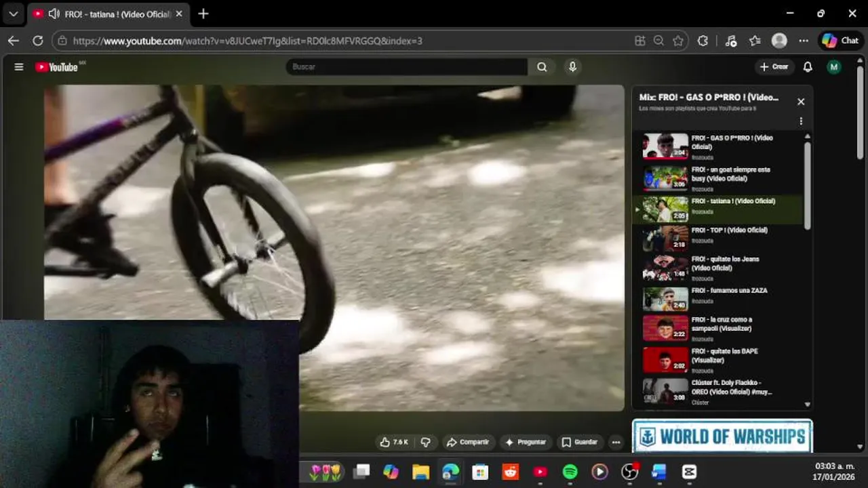The image size is (868, 488).
Task: Open Microsoft Word from taskbar
Action: (659, 472)
